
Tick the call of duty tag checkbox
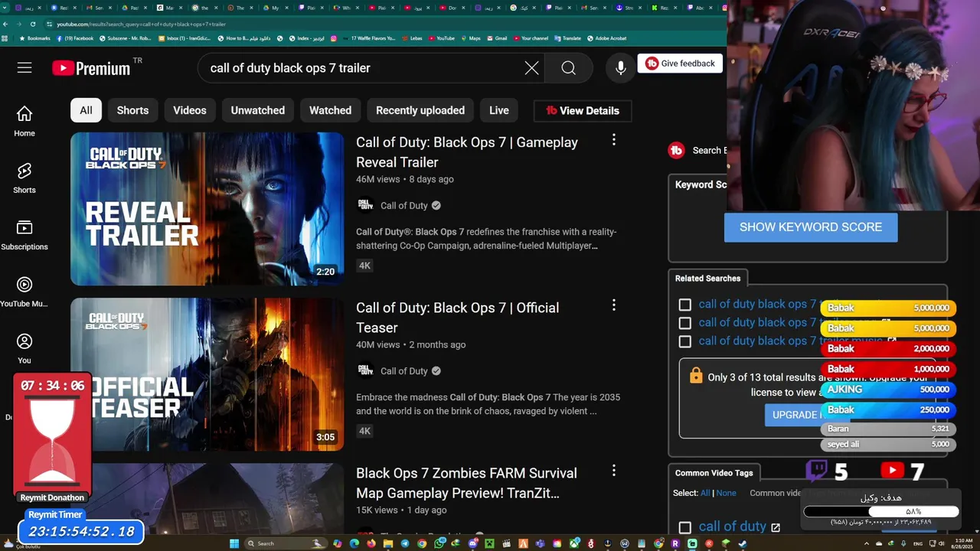(x=685, y=527)
